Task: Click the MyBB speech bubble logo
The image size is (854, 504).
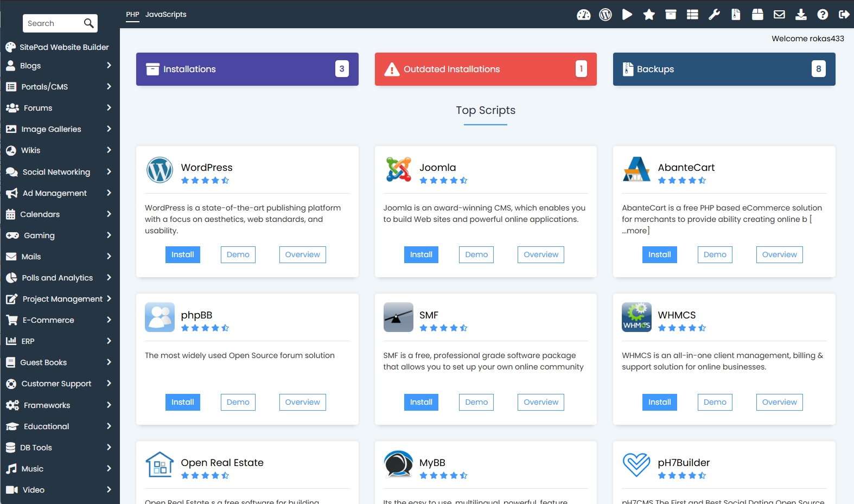Action: (398, 464)
